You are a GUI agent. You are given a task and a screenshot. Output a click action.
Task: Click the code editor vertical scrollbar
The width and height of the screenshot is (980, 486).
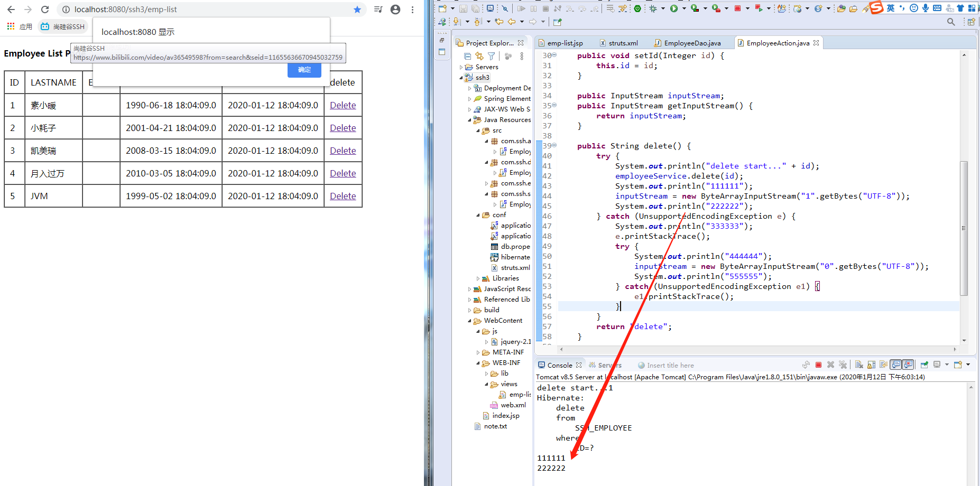(x=964, y=227)
